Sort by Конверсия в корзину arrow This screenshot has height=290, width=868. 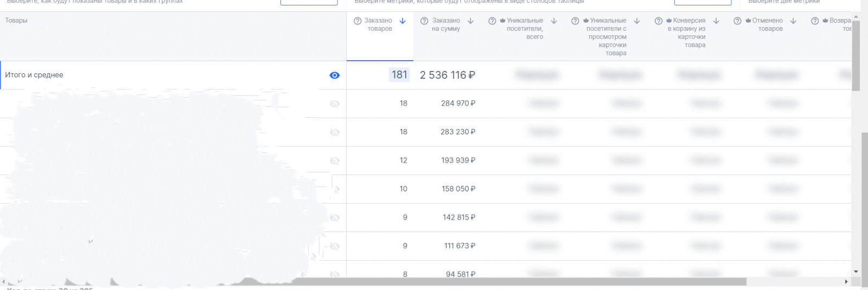click(x=716, y=21)
